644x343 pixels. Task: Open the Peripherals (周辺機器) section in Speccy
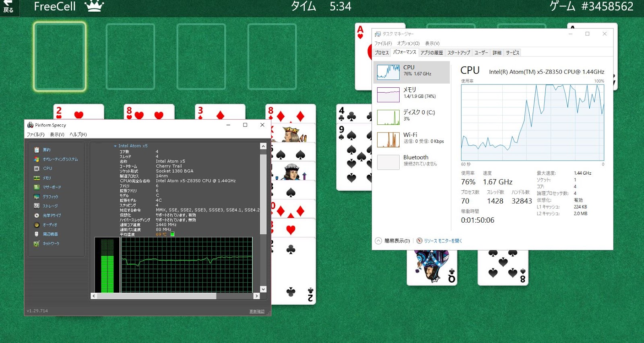click(46, 234)
